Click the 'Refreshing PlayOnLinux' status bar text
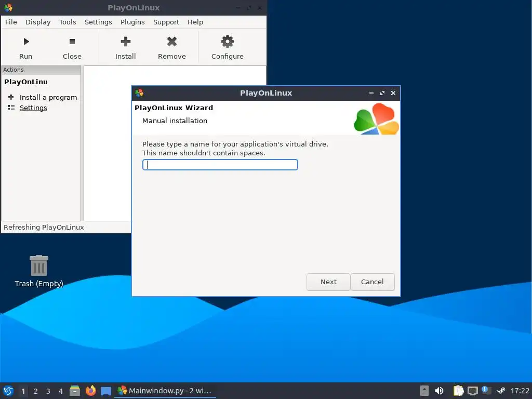 (x=44, y=228)
